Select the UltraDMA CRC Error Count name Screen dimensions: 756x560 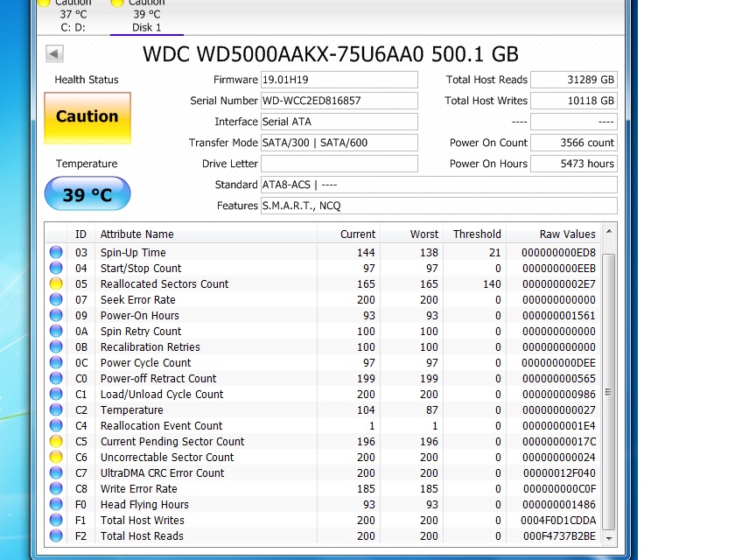(163, 472)
